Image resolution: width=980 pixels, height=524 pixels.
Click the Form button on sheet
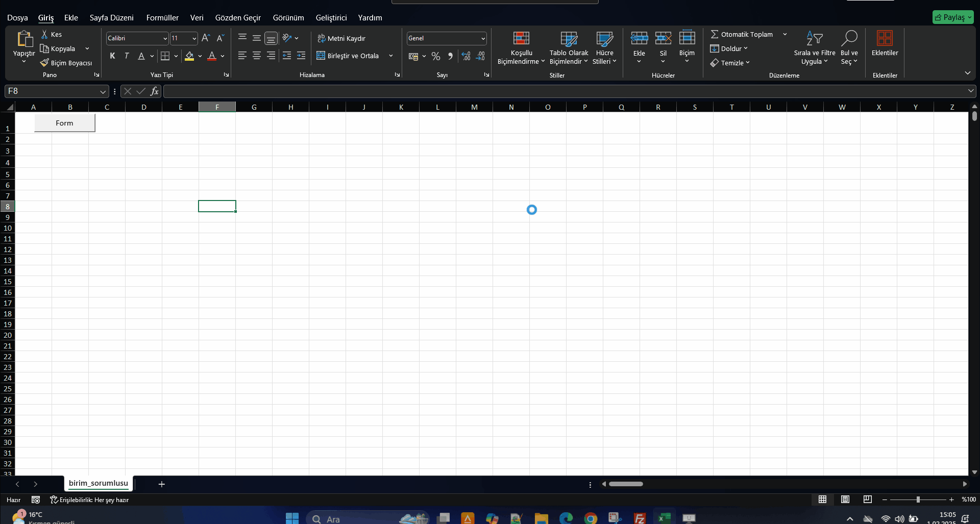(x=64, y=123)
